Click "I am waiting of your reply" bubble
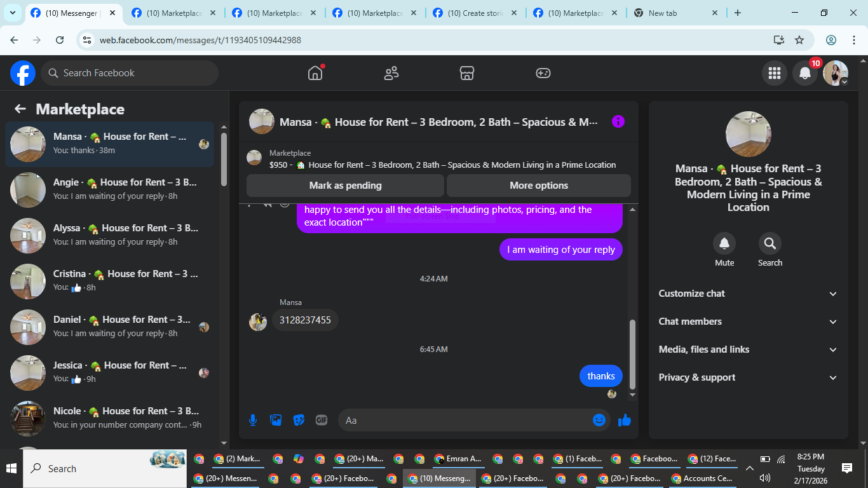The image size is (868, 488). 561,250
